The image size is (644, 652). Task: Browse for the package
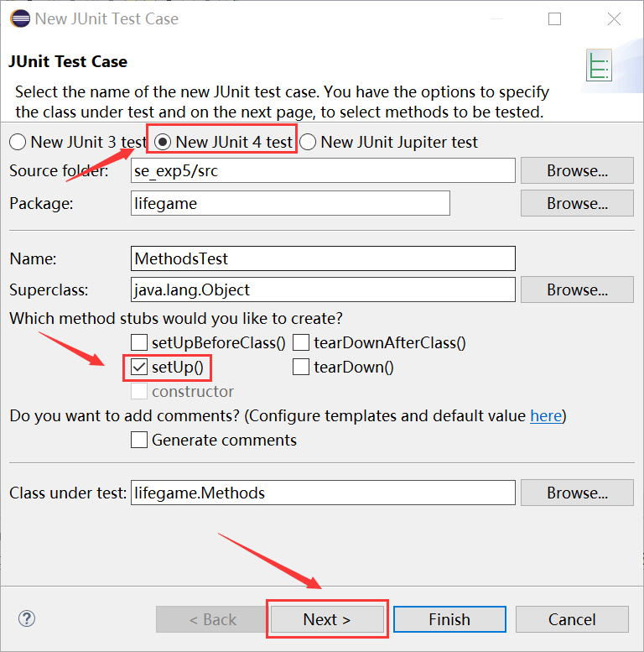click(577, 203)
